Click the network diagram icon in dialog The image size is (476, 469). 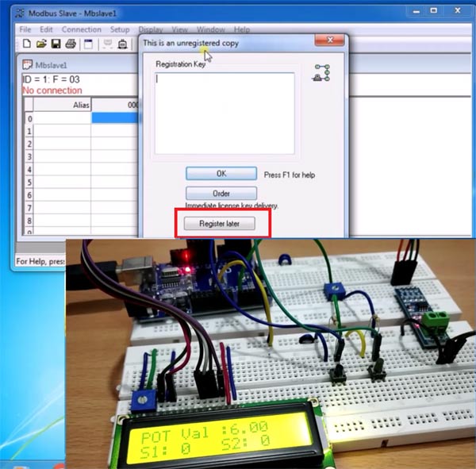point(321,72)
